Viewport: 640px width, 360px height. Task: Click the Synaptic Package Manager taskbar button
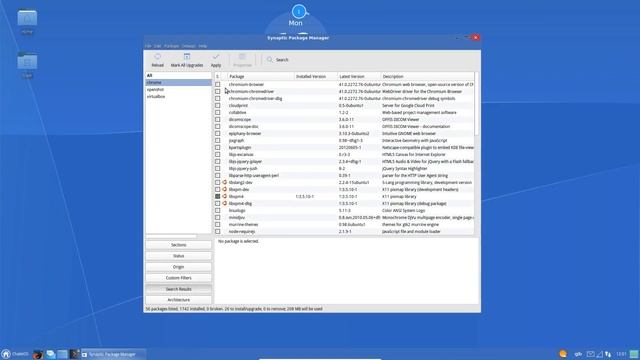(x=113, y=354)
